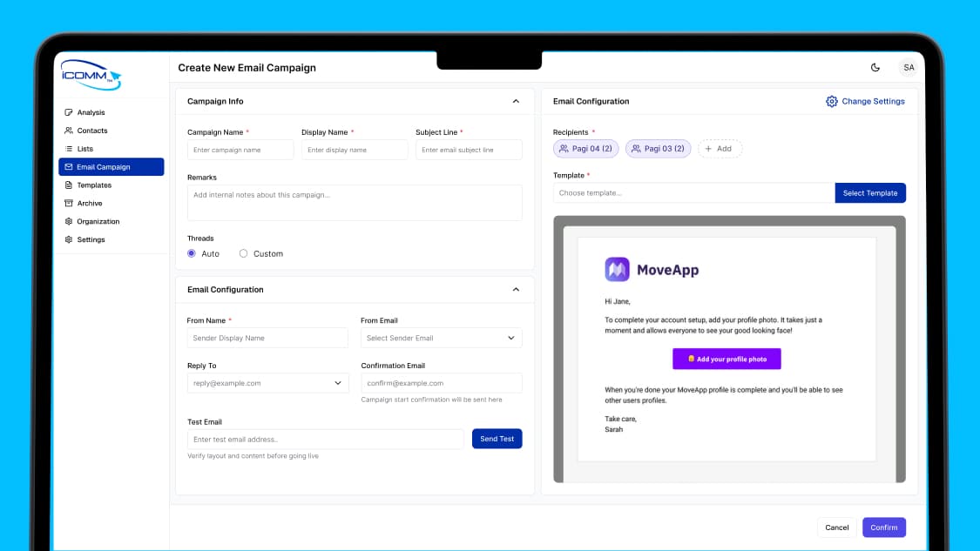
Task: Click the Change Settings gear icon
Action: [x=831, y=101]
